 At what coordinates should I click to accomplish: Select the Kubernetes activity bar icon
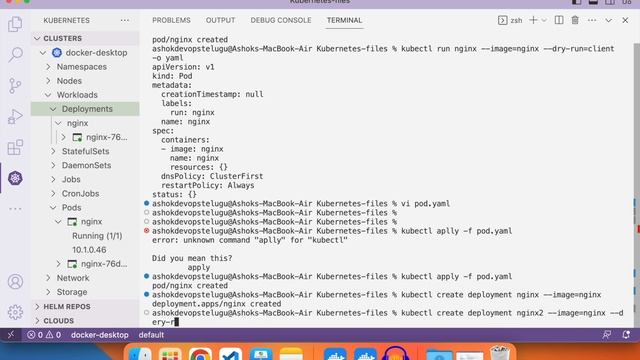(x=15, y=178)
